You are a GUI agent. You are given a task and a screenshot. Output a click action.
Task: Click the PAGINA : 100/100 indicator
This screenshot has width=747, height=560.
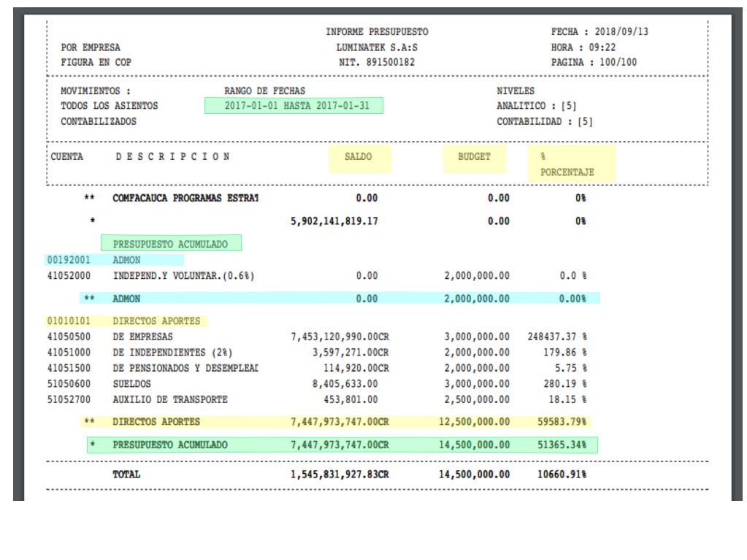coord(594,63)
